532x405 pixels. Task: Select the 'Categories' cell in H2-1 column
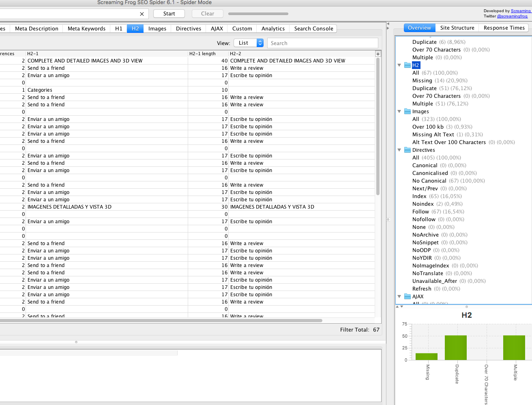click(x=107, y=90)
